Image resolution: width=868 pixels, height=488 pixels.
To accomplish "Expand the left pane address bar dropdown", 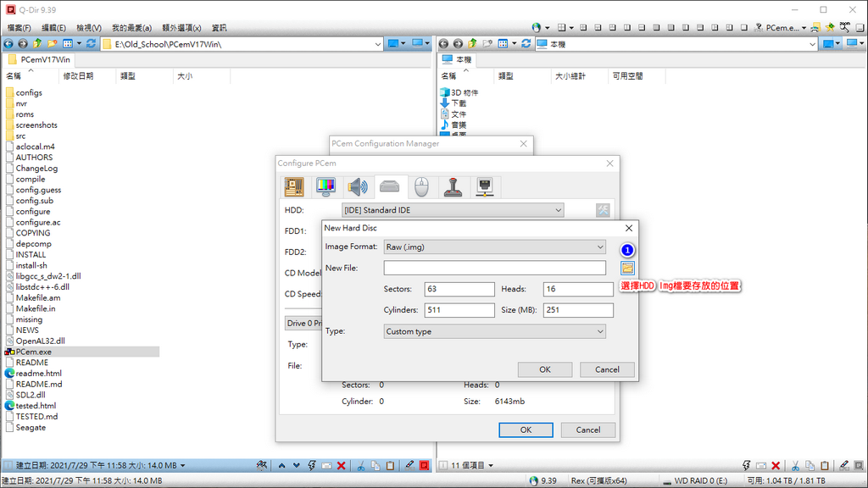I will (x=377, y=44).
